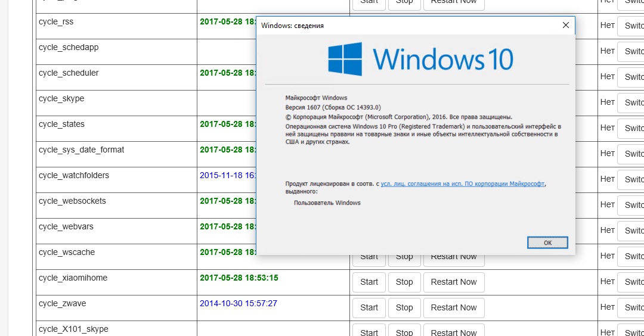Click Restart Now for cycle_xiaomihome
The image size is (644, 336).
coord(453,282)
